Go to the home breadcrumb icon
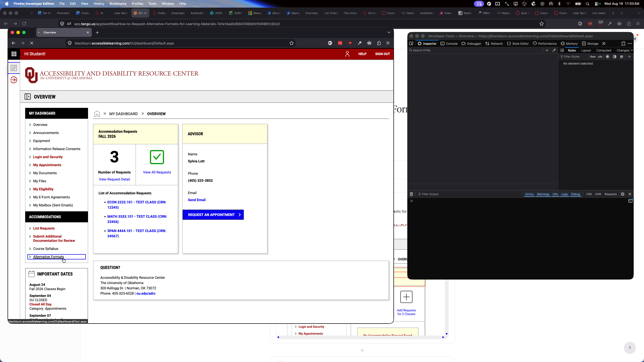Screen dimensions: 644x362 (x=97, y=114)
